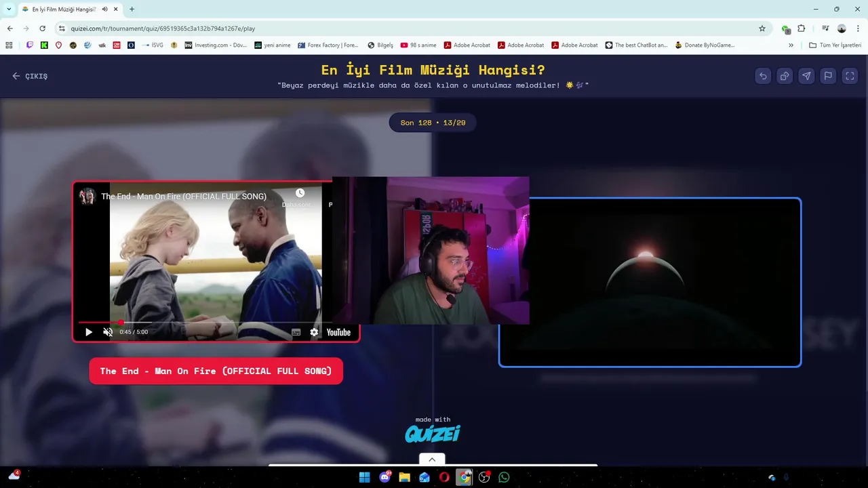Expand the bottom panel chevron arrow

point(432,460)
